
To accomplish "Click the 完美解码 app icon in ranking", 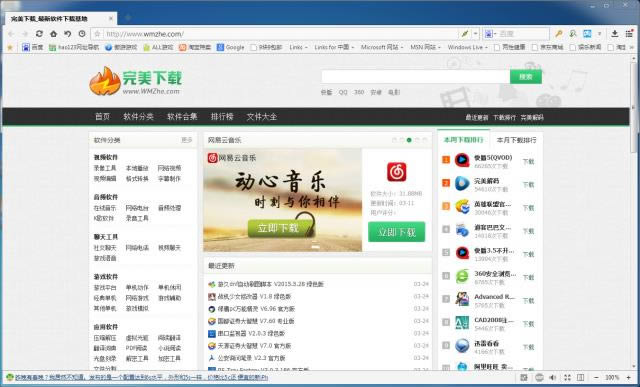I will click(462, 183).
